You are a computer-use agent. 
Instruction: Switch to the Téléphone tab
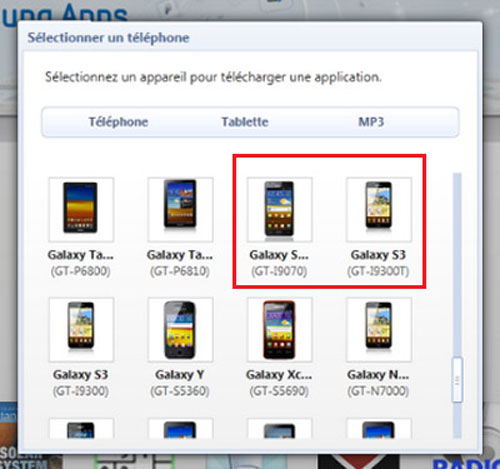(118, 122)
